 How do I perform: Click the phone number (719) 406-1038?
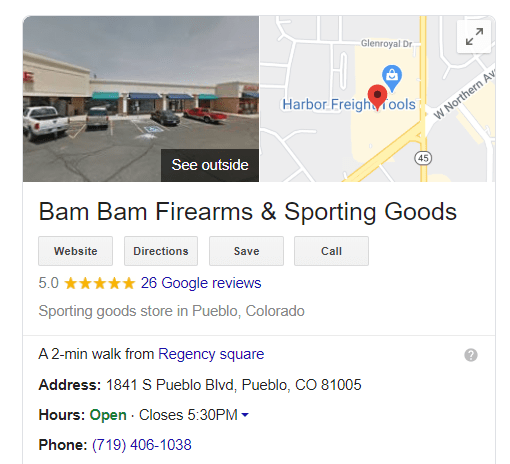[142, 445]
